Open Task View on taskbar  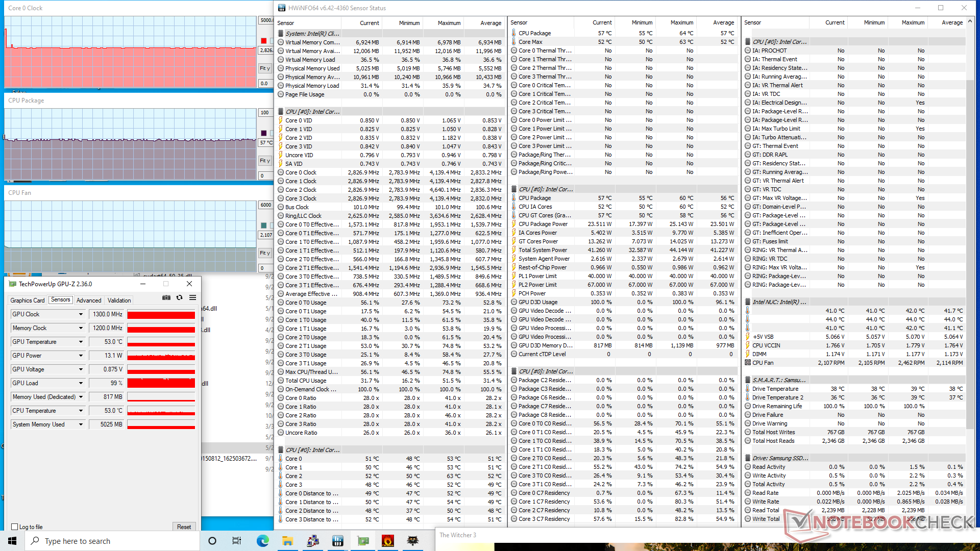[237, 541]
